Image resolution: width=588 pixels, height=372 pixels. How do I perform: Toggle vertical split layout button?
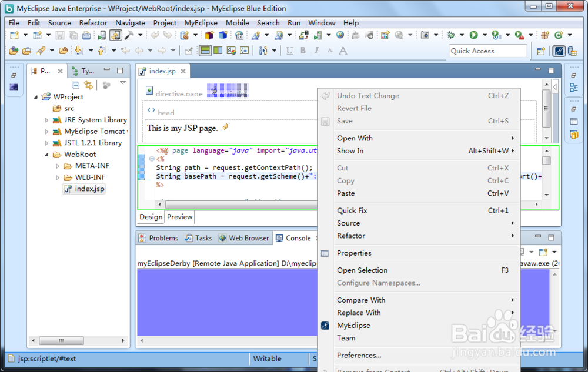point(218,51)
